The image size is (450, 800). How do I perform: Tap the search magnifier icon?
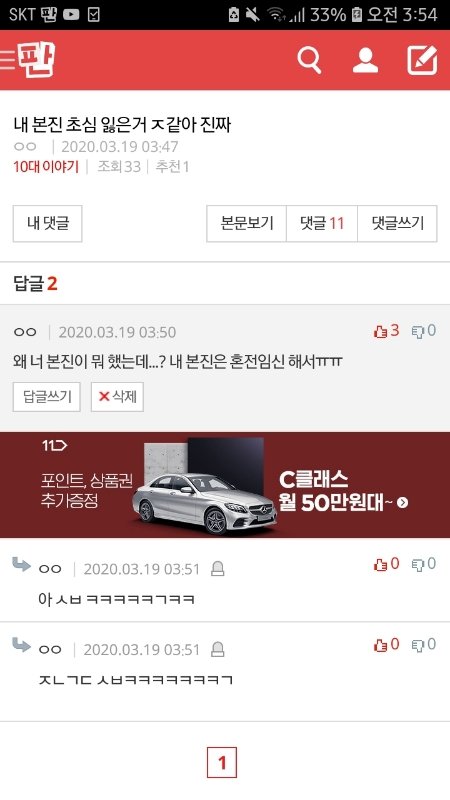point(309,61)
